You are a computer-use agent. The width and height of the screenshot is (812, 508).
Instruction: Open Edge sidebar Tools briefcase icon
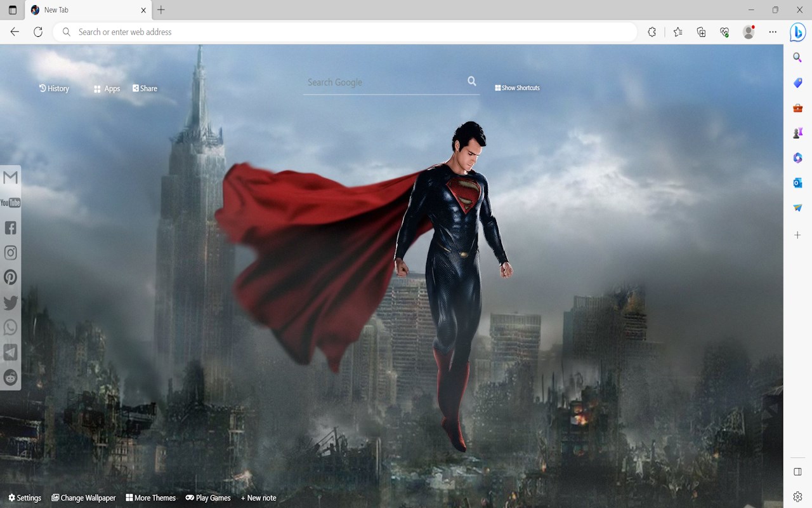click(798, 108)
